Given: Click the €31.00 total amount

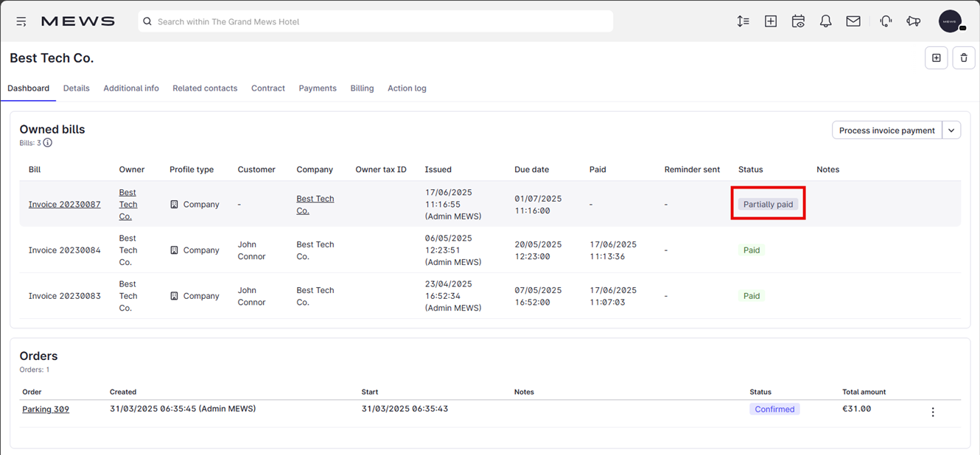Looking at the screenshot, I should point(856,409).
